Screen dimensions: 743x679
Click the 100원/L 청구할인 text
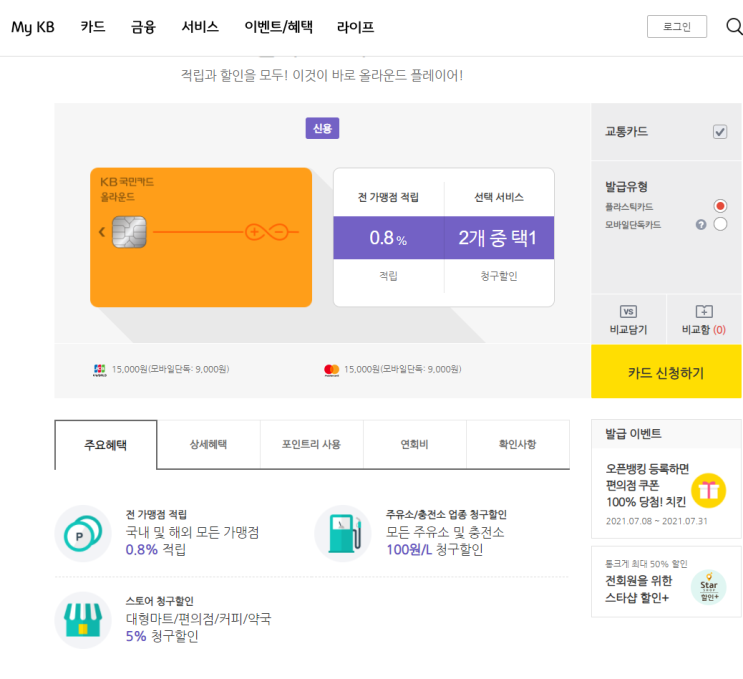pos(435,550)
